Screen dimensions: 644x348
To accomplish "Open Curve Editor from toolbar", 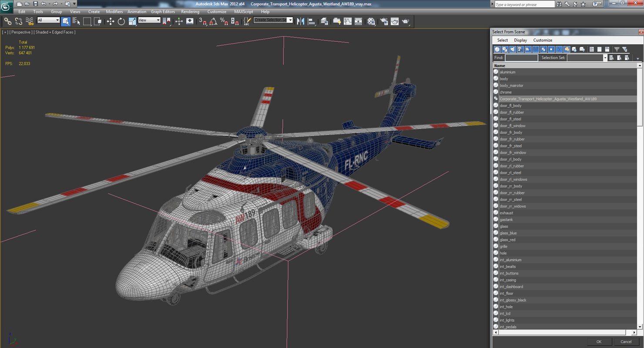I will 348,21.
